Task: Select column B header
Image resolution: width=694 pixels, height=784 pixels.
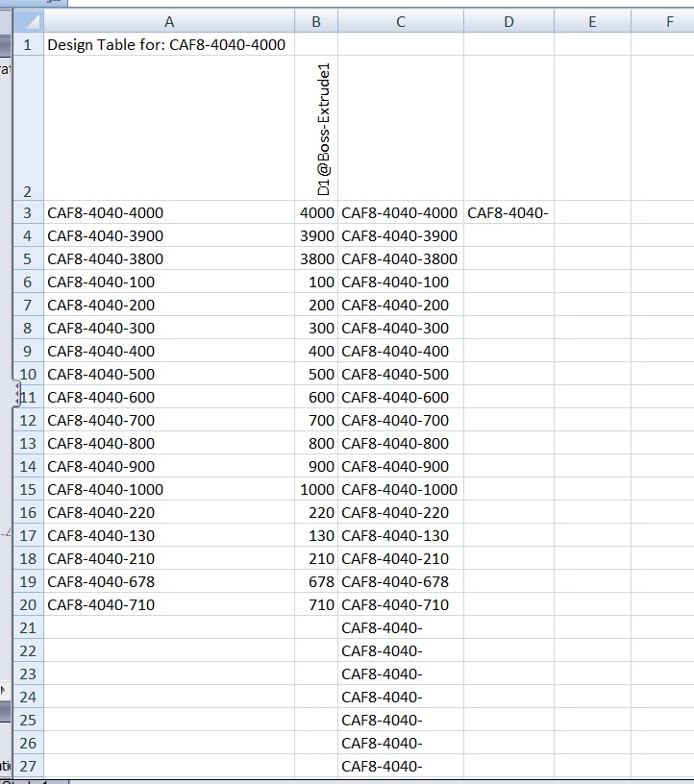Action: (x=316, y=21)
